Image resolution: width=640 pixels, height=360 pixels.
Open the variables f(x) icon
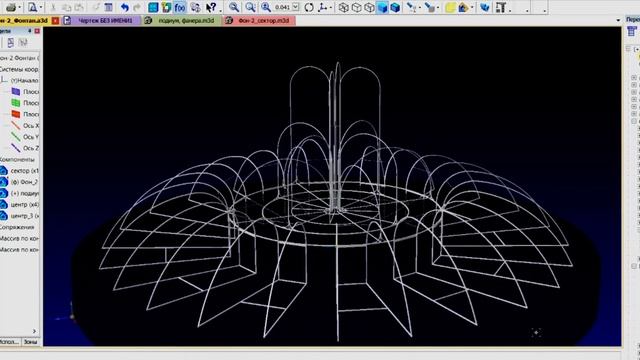[x=180, y=7]
